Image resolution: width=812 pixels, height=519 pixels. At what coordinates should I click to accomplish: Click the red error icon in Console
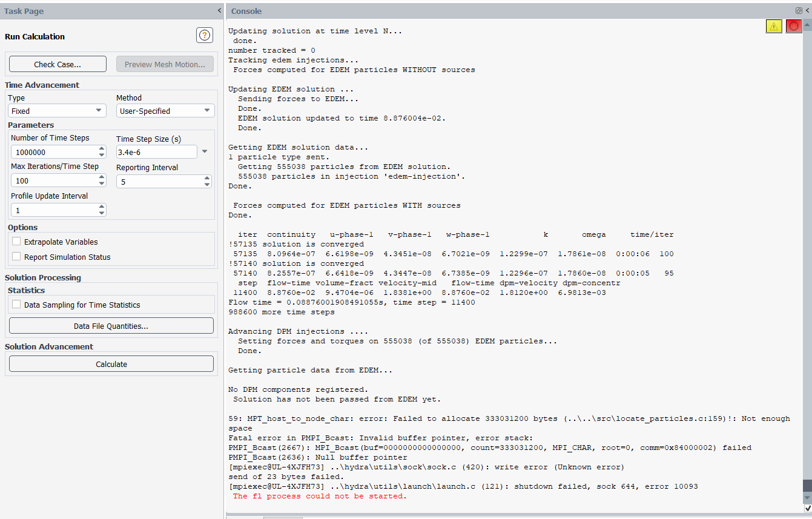tap(793, 26)
